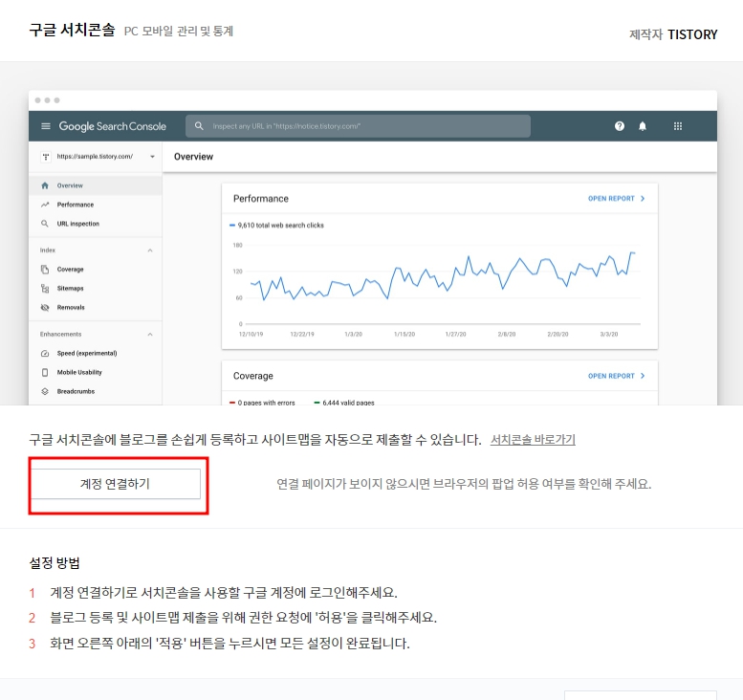Select Performance in the sidebar menu
Screen dimensions: 743x700
point(96,205)
